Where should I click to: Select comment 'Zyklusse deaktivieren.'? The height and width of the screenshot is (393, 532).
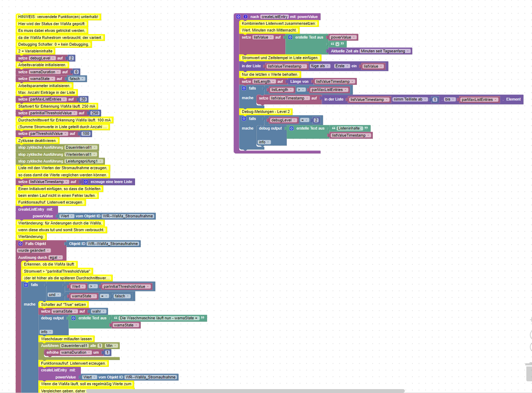37,141
